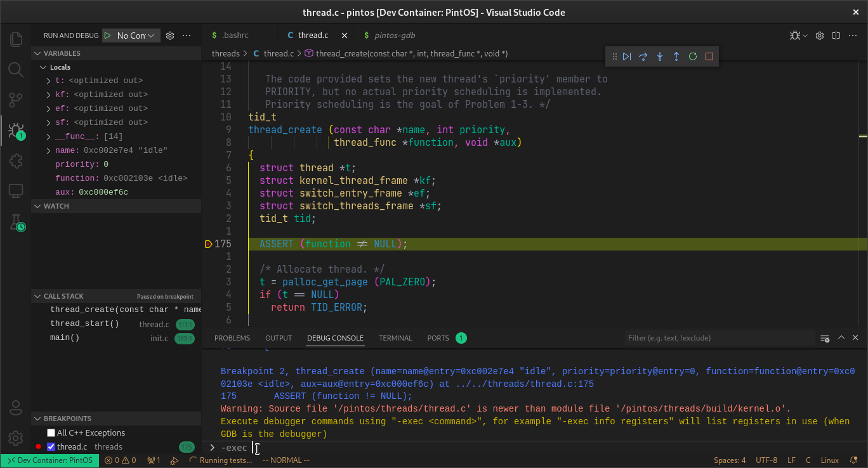Select the DEBUG CONSOLE tab

click(335, 338)
